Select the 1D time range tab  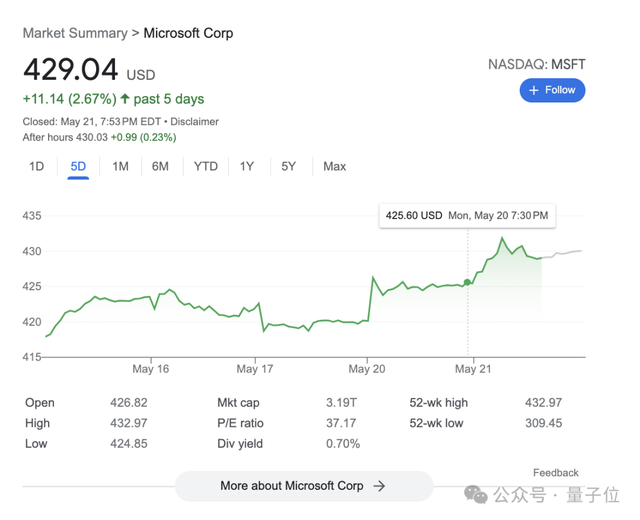tap(37, 166)
